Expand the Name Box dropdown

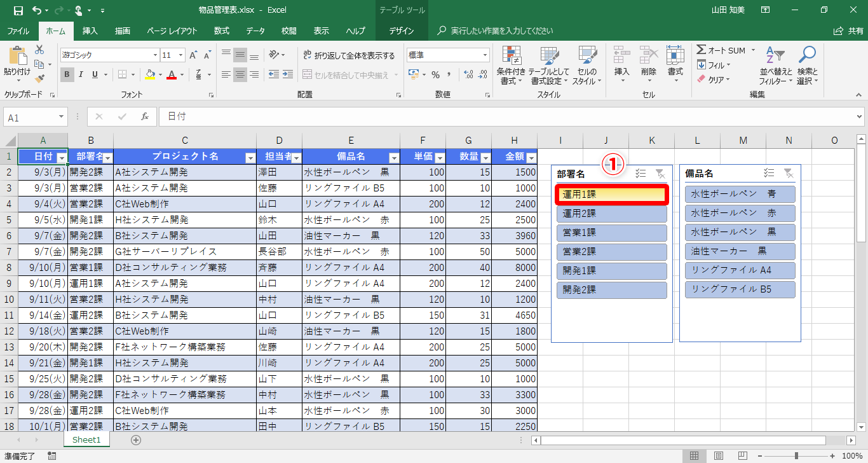(62, 117)
